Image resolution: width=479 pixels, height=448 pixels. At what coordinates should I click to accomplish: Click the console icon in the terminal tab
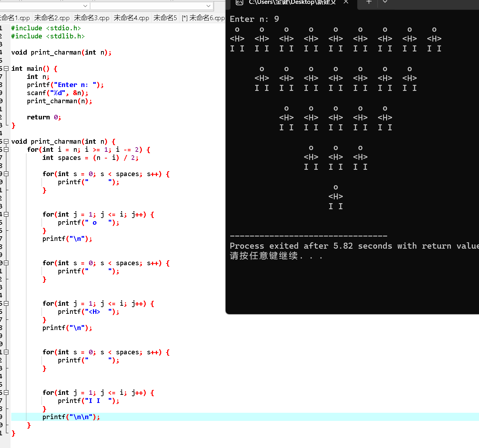(x=239, y=2)
